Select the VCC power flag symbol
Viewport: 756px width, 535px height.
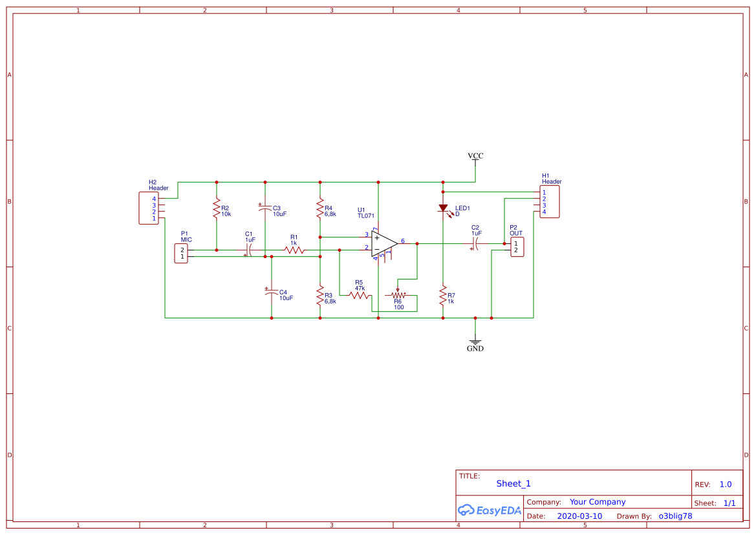475,160
